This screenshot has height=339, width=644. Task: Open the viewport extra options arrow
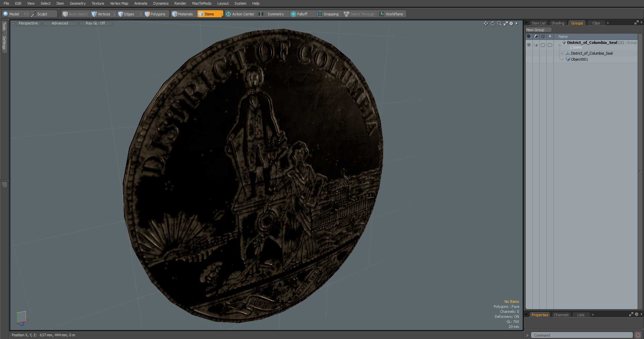pyautogui.click(x=517, y=23)
